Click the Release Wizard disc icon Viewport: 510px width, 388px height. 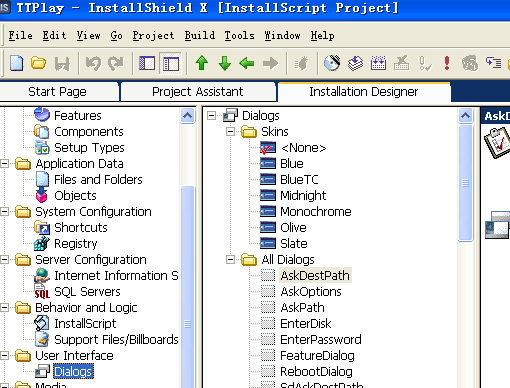332,63
